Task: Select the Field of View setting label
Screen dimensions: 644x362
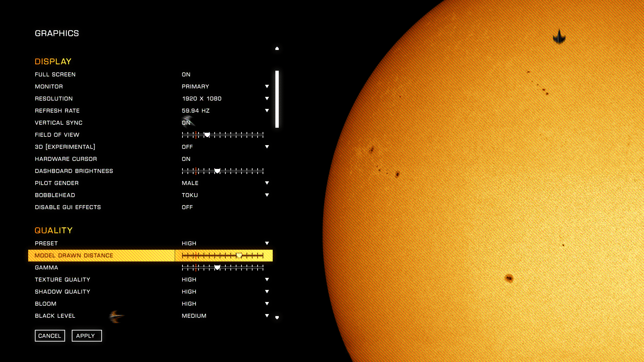Action: (57, 135)
